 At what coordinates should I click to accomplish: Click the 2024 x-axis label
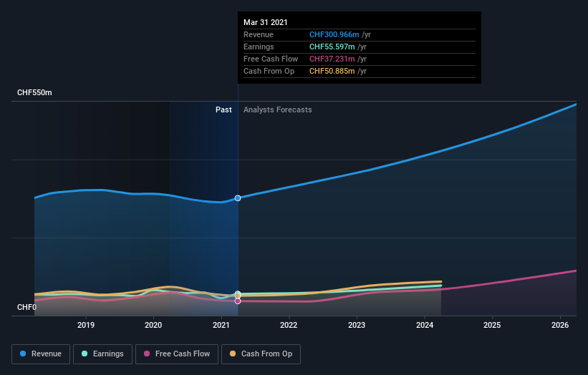point(425,325)
